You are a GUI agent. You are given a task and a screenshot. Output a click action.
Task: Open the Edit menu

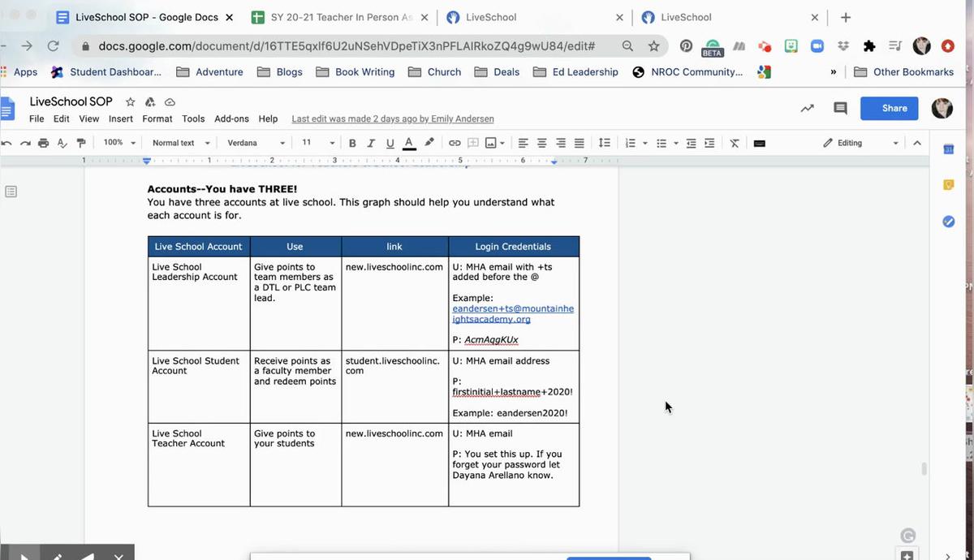[62, 118]
